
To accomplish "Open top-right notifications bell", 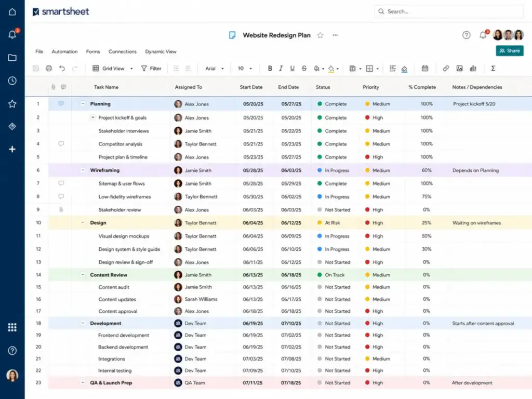I will tap(483, 35).
